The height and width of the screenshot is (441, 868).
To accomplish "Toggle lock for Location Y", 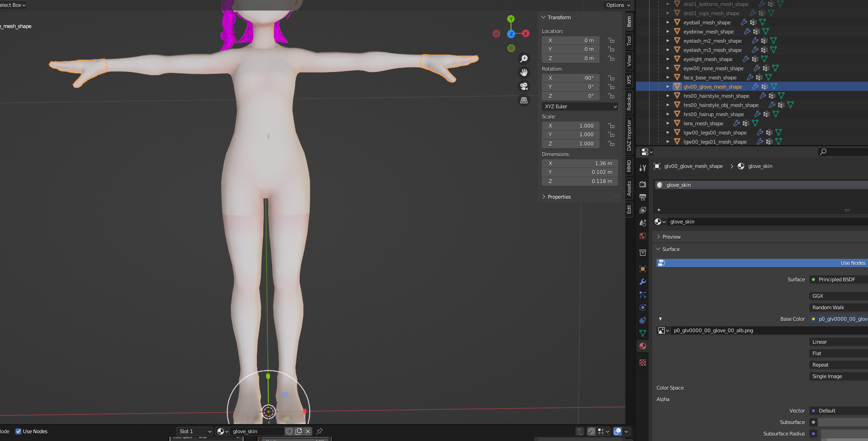I will [611, 49].
